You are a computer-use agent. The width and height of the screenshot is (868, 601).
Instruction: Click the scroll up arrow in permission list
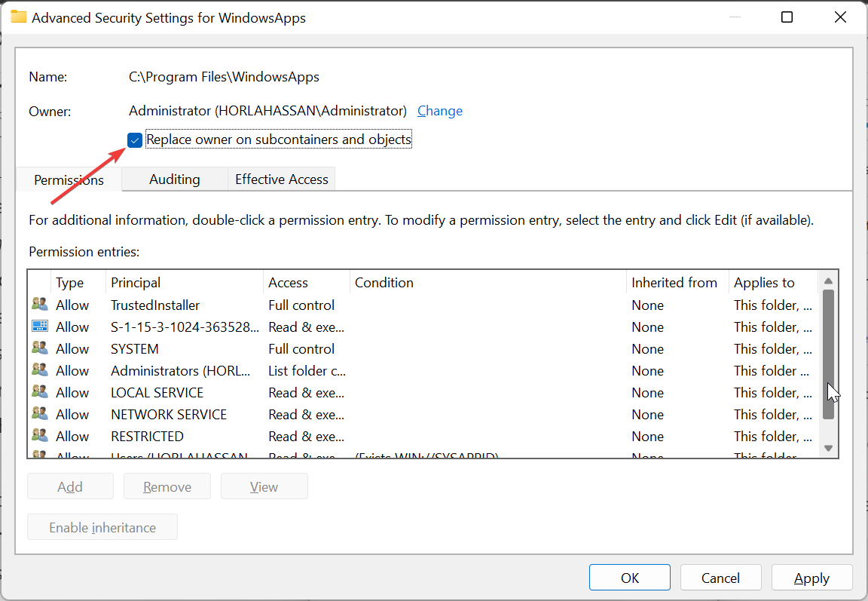coord(828,281)
